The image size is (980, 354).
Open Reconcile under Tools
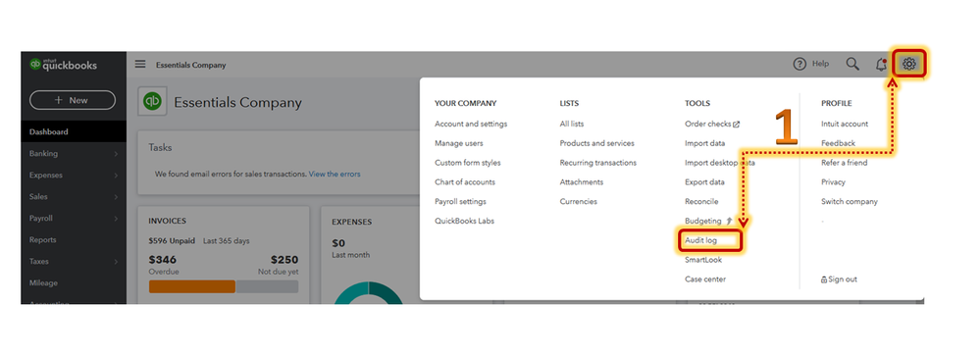point(701,201)
